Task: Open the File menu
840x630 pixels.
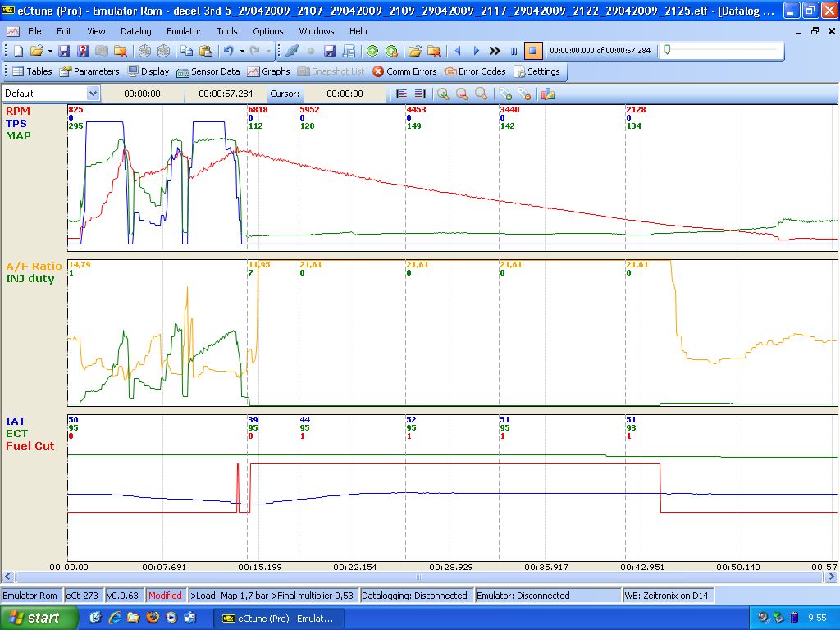Action: [x=34, y=31]
